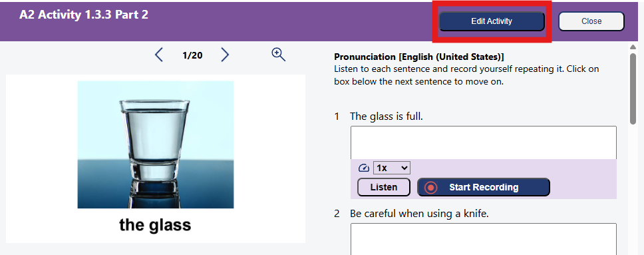The height and width of the screenshot is (255, 644).
Task: Click the Pronunciation [English (United States)] heading
Action: click(419, 57)
